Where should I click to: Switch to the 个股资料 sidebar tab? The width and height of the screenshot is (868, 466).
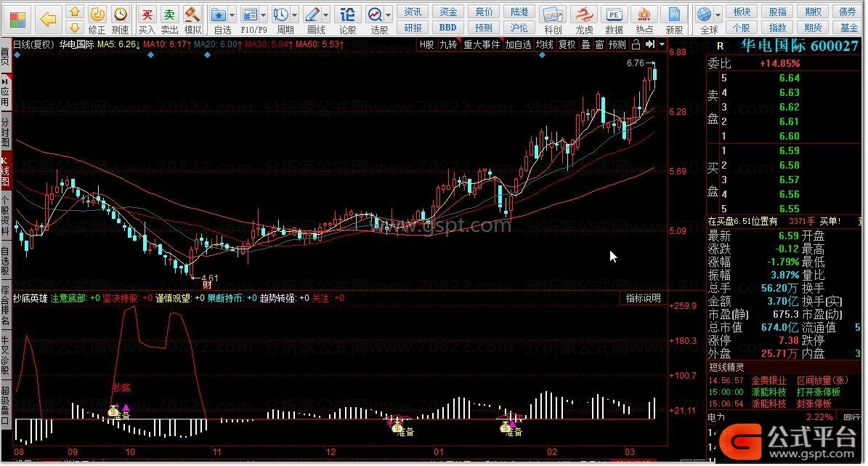tap(5, 215)
